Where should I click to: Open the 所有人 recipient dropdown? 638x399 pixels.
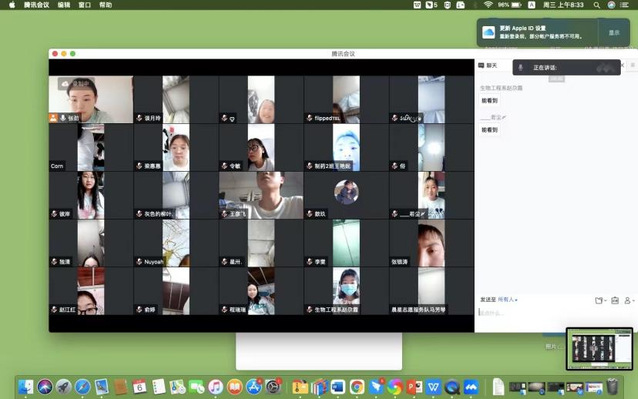coord(507,300)
